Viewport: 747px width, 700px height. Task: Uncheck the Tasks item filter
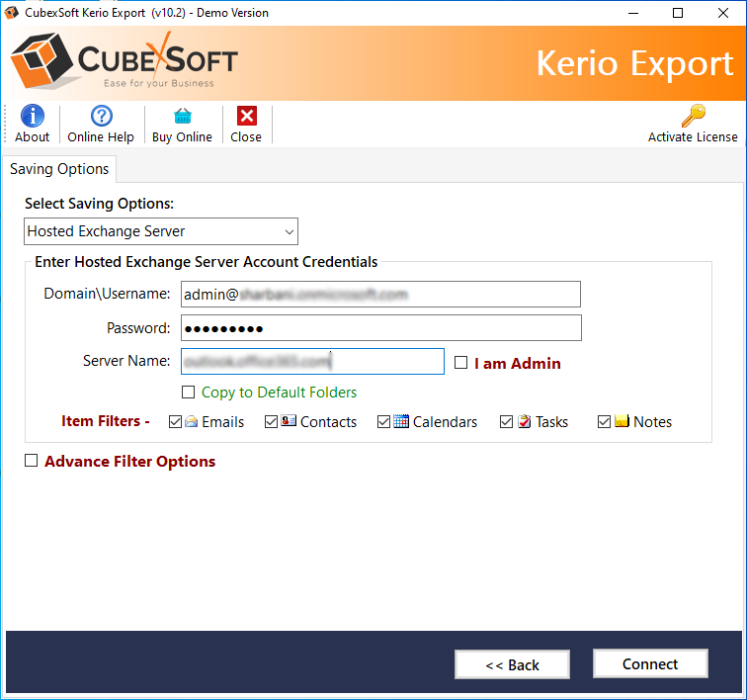point(507,421)
